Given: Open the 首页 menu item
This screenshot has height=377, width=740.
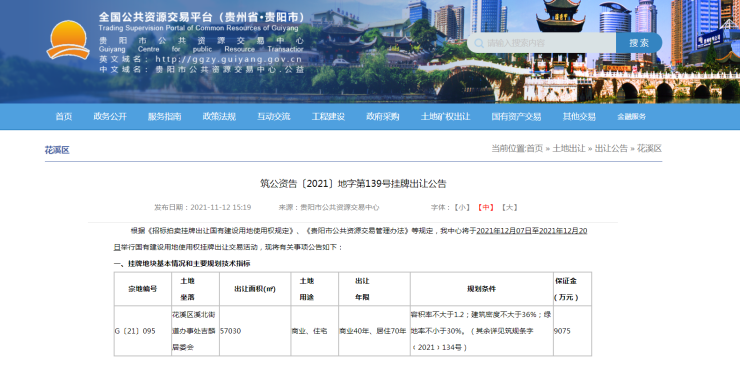Looking at the screenshot, I should [64, 117].
